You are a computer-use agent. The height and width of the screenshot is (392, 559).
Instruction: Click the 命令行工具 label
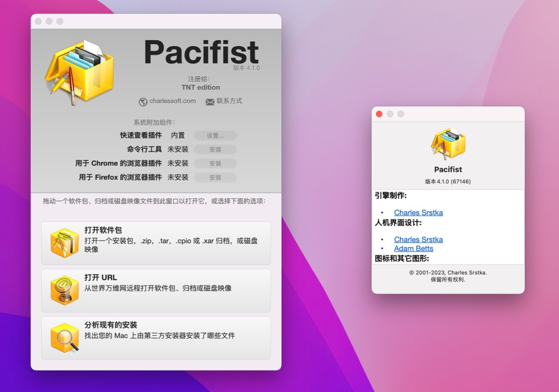pos(144,149)
